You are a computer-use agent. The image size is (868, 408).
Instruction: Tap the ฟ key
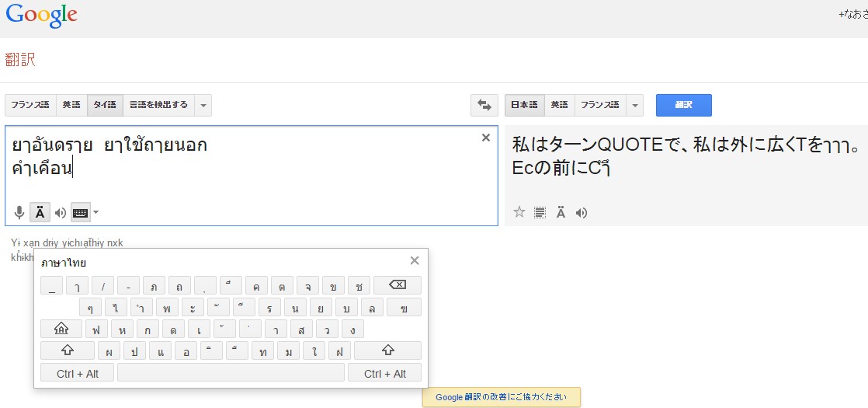pyautogui.click(x=96, y=329)
